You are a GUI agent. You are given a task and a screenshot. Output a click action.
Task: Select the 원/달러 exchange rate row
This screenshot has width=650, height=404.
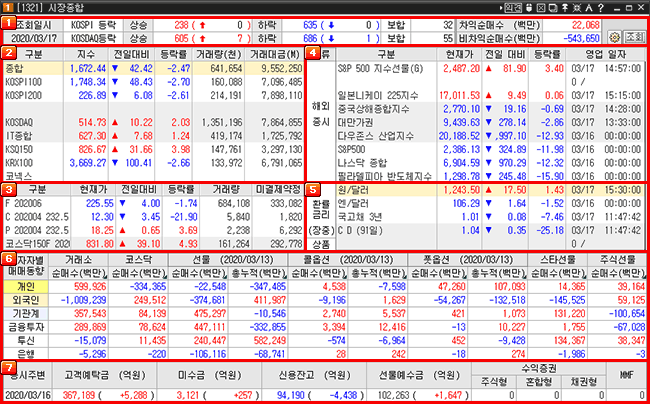click(490, 190)
